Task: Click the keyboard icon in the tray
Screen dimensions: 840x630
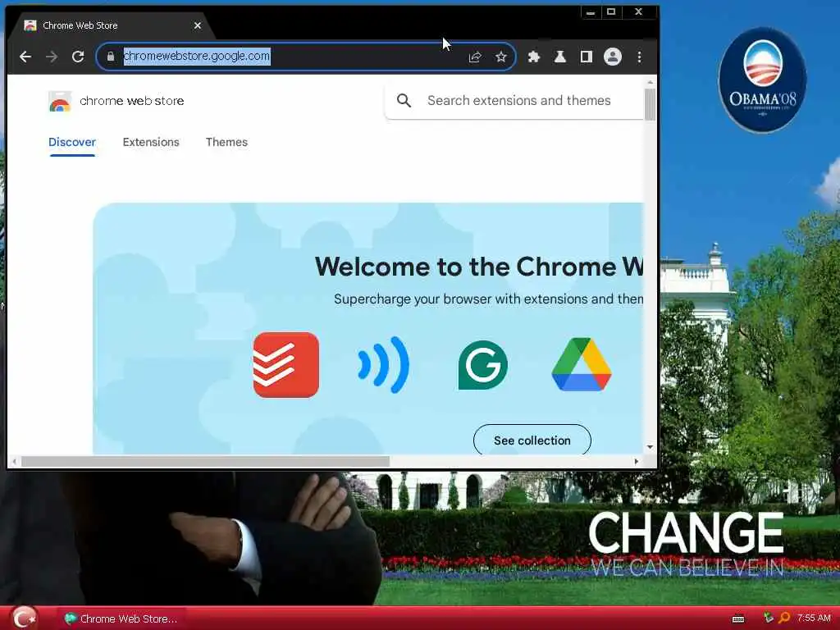Action: pos(738,619)
